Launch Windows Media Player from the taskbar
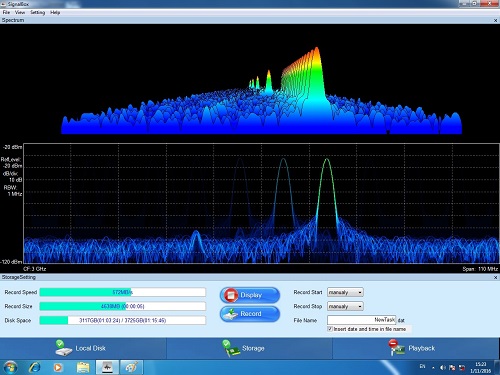This screenshot has width=500, height=375. tap(58, 367)
